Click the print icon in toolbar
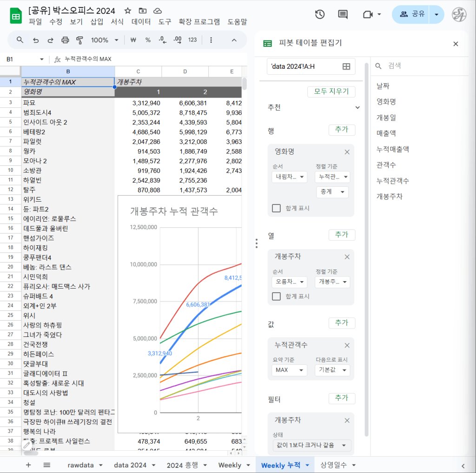Screen dimensions: 476x473 pyautogui.click(x=65, y=40)
